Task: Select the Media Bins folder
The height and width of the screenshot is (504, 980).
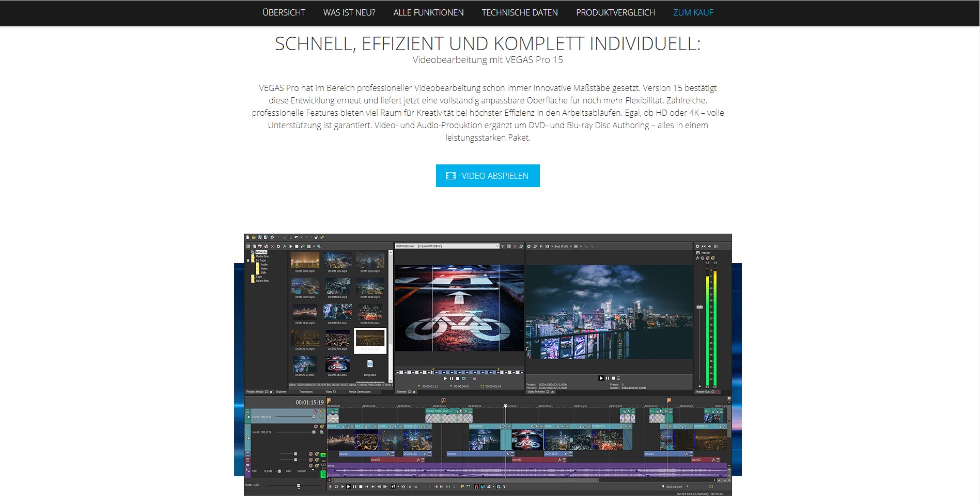Action: coord(262,256)
